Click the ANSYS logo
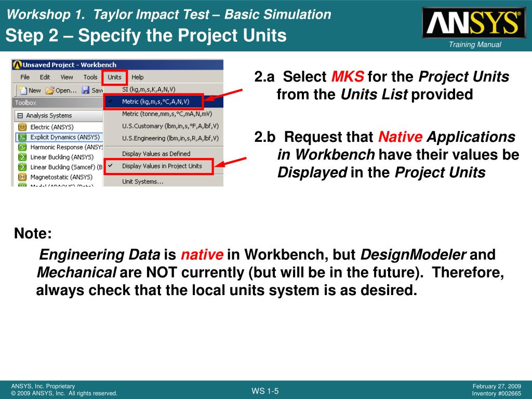The height and width of the screenshot is (399, 532). [x=474, y=22]
